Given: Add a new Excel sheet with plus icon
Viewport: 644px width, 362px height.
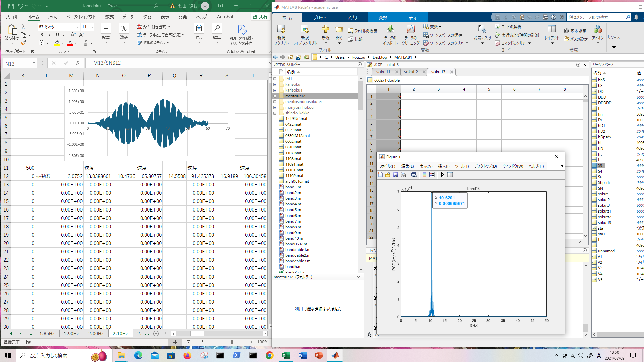Looking at the screenshot, I should coord(156,334).
